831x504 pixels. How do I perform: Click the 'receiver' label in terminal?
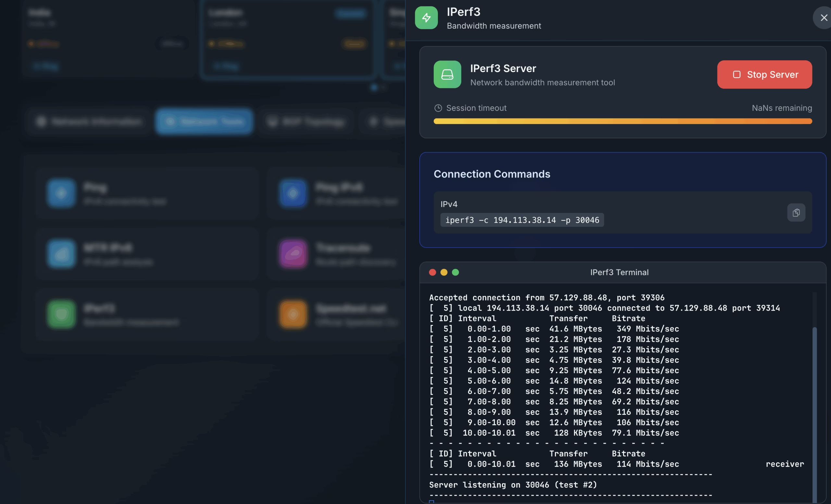785,463
